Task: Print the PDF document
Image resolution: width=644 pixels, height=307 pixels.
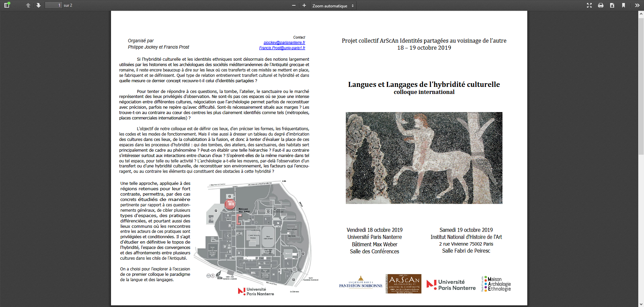Action: tap(601, 5)
